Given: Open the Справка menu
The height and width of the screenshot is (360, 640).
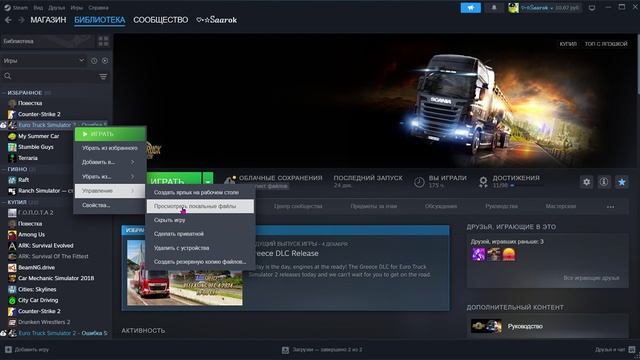Looking at the screenshot, I should pyautogui.click(x=98, y=8).
